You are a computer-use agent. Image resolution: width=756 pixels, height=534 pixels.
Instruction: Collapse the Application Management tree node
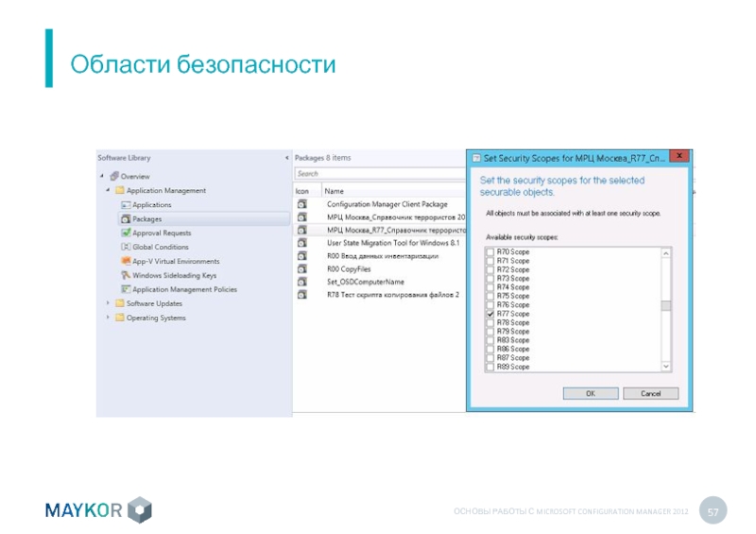[108, 190]
